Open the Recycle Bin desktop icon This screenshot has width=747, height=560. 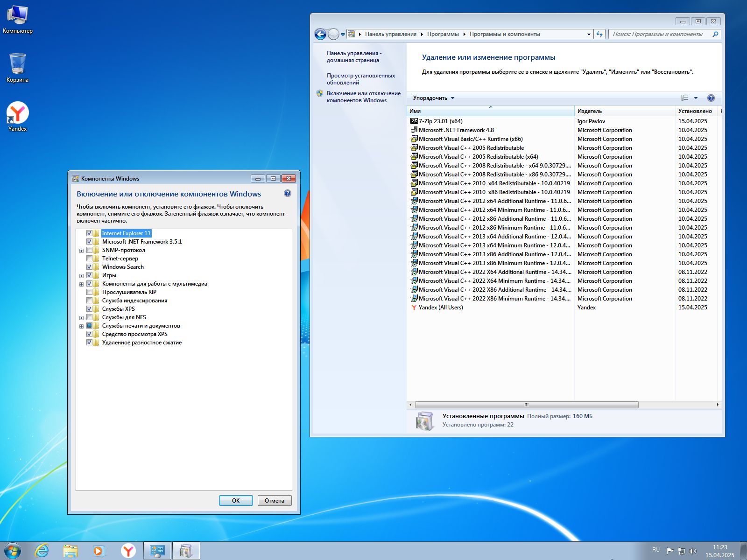tap(18, 68)
